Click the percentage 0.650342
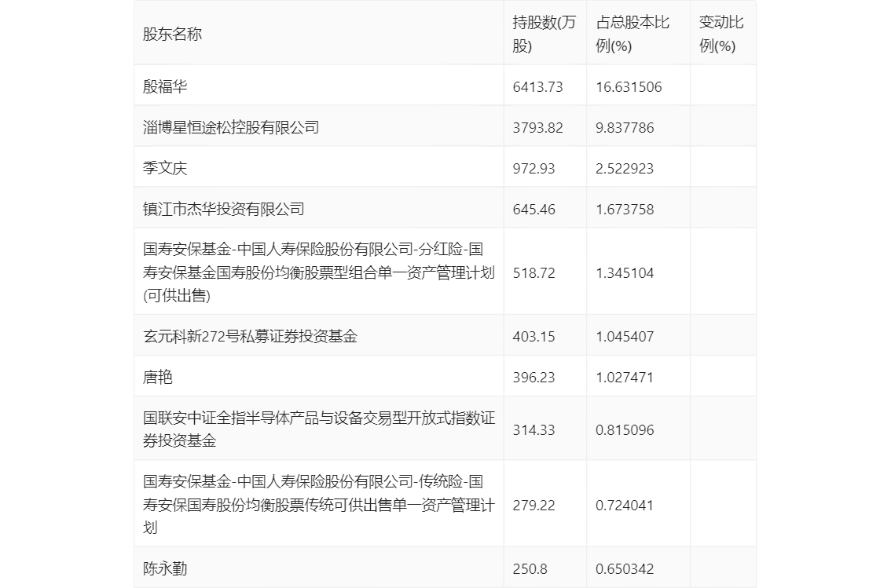The height and width of the screenshot is (588, 891). tap(625, 568)
